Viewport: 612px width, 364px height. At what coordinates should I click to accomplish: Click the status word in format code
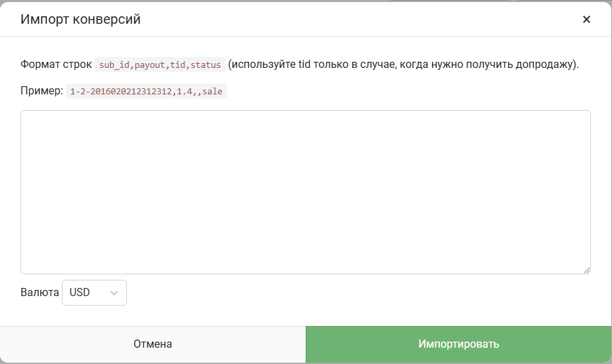(206, 65)
